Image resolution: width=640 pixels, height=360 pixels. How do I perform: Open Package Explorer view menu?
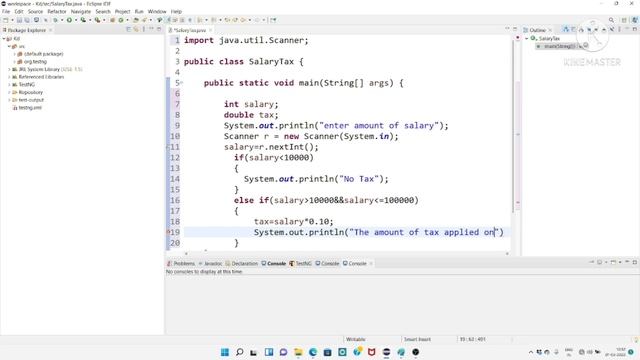[144, 30]
